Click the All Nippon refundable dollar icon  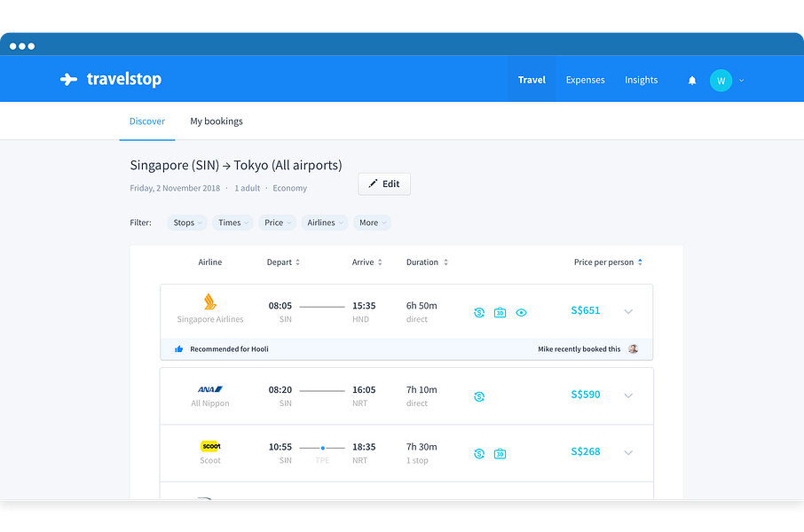coord(479,396)
